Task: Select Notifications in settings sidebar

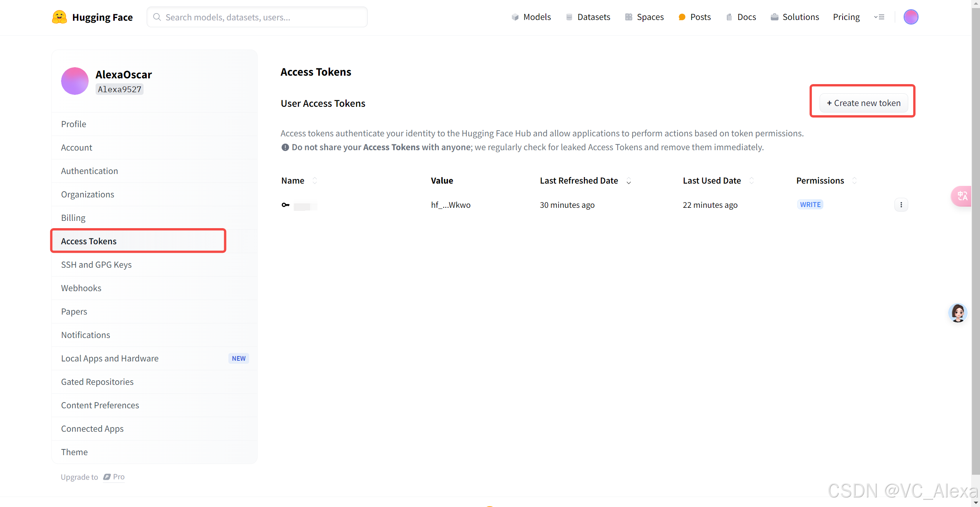Action: 154,335
